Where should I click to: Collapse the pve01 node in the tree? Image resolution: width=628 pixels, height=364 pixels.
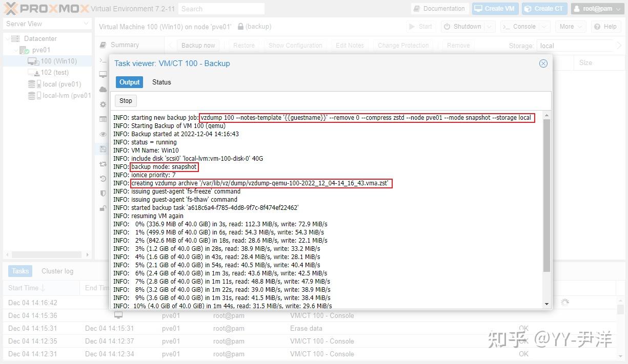point(17,50)
